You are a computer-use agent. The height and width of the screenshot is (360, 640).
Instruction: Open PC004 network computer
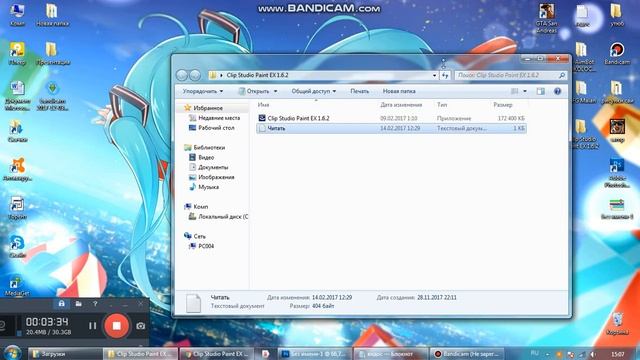pyautogui.click(x=206, y=246)
